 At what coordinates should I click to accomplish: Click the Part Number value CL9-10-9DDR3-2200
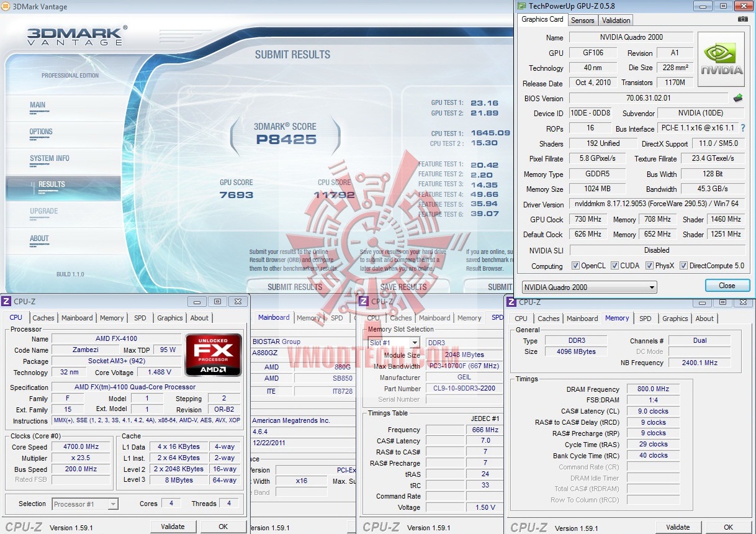pyautogui.click(x=465, y=389)
